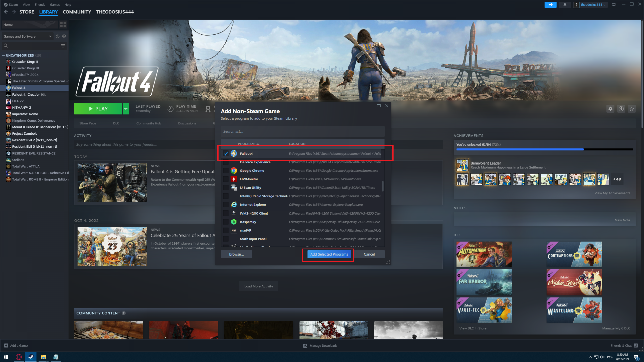Open the Community tab
Image resolution: width=644 pixels, height=362 pixels.
pyautogui.click(x=77, y=12)
